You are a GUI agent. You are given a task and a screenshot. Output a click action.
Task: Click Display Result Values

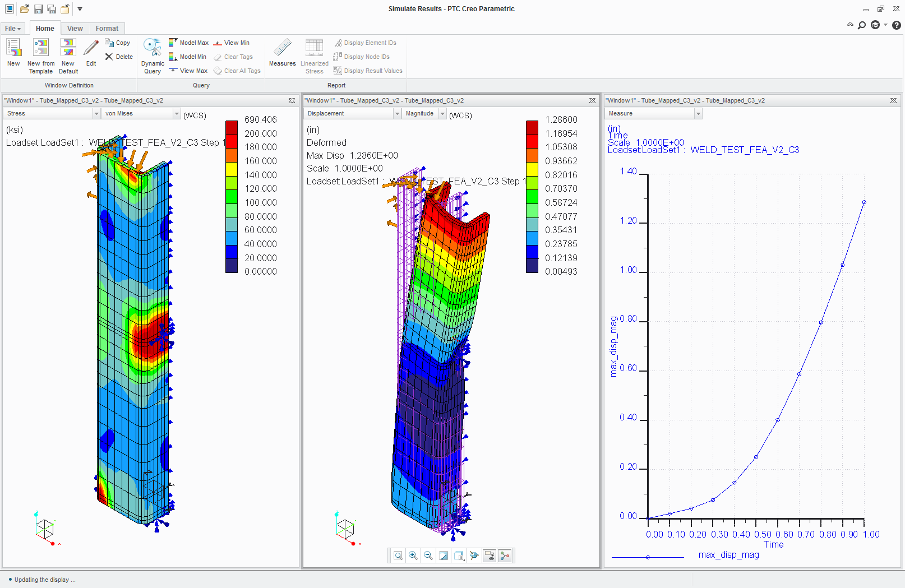point(368,71)
